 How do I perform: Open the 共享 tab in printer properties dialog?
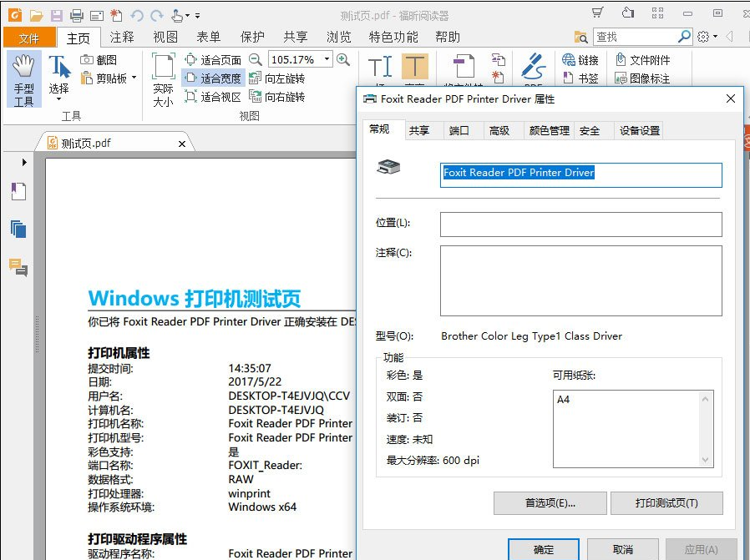[419, 130]
